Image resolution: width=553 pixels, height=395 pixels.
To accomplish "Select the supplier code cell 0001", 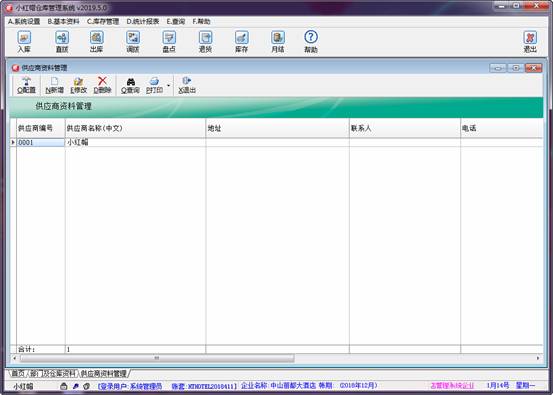I will point(41,142).
